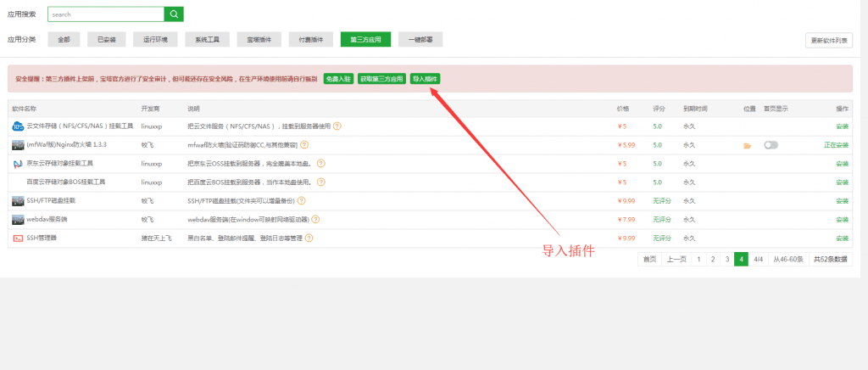Screen dimensions: 868x370
Task: Go to page 2 in pagination
Action: (x=713, y=260)
